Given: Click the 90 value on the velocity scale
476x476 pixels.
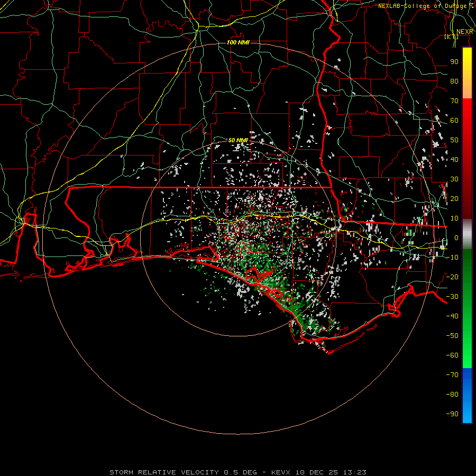Looking at the screenshot, I should [454, 62].
